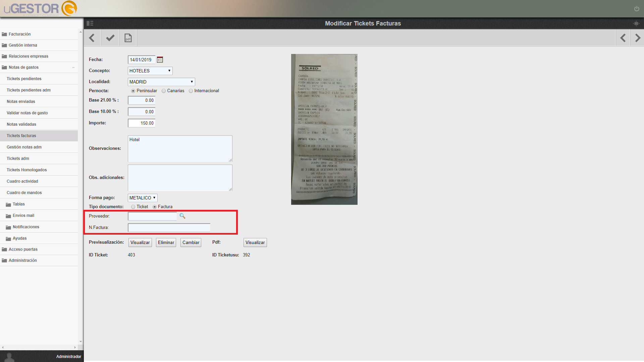The width and height of the screenshot is (644, 362).
Task: Choose Ticket document type
Action: click(x=133, y=207)
